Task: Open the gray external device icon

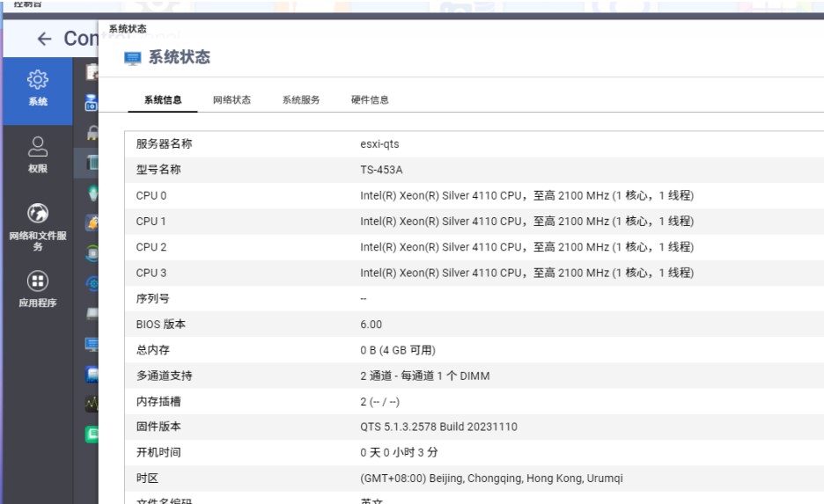Action: 92,313
